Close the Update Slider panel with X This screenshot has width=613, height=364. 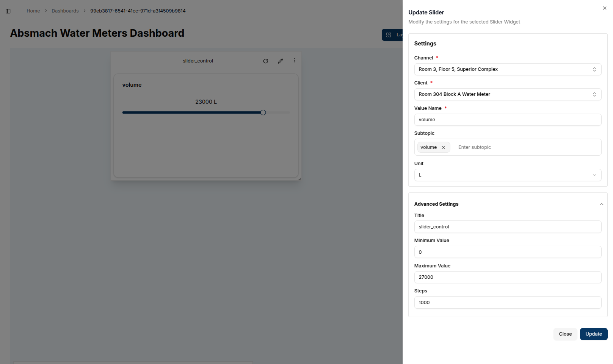pos(604,8)
